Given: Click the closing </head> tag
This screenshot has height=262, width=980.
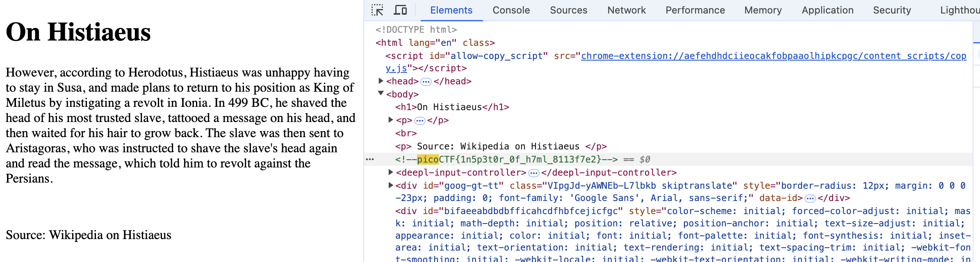Looking at the screenshot, I should click(x=453, y=81).
